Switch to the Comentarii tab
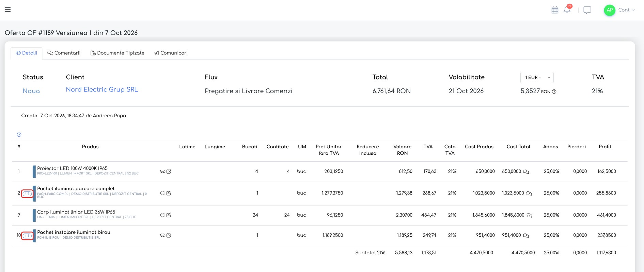Image resolution: width=644 pixels, height=272 pixels. coord(64,53)
